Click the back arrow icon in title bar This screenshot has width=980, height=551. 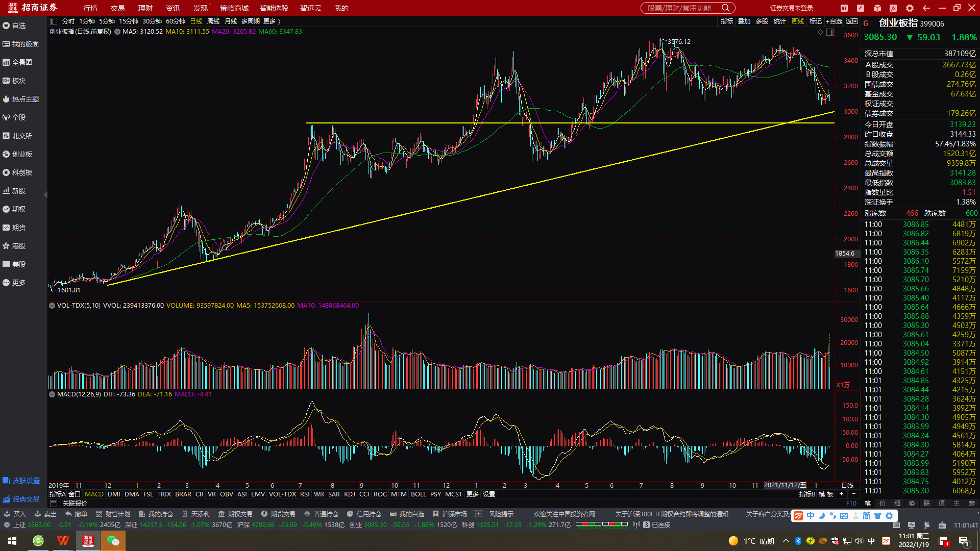coord(926,8)
